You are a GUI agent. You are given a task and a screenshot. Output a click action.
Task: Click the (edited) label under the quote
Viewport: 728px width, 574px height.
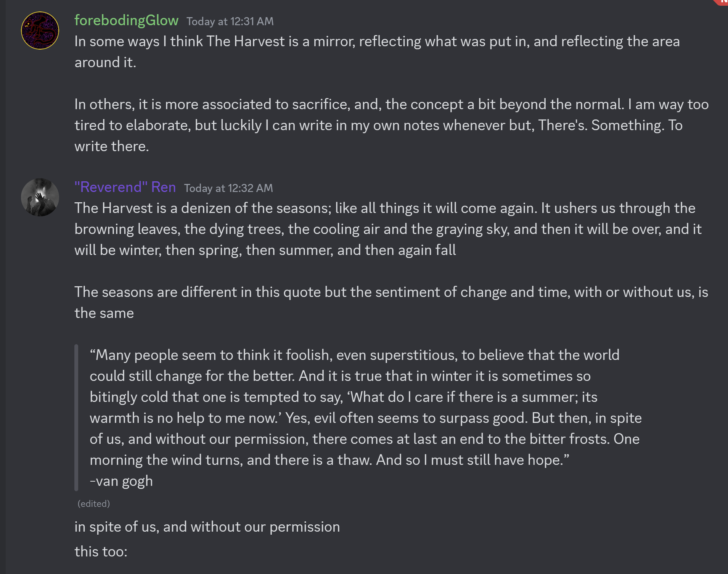point(94,504)
